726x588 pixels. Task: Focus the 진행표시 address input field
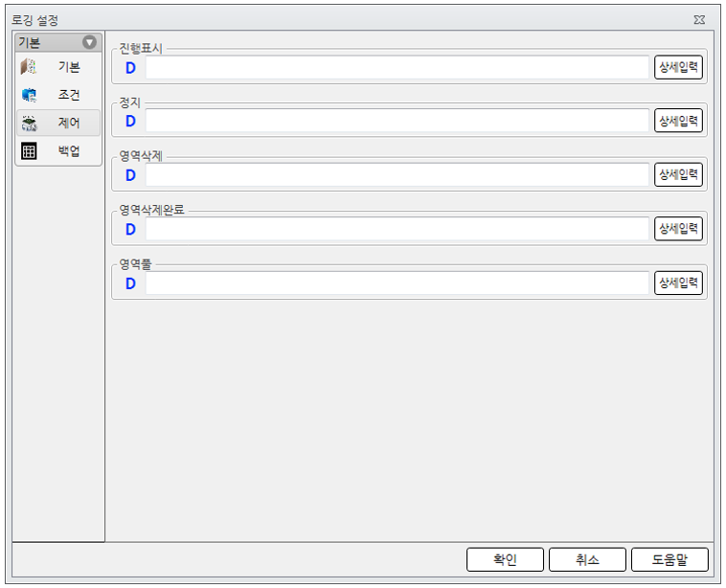pyautogui.click(x=397, y=67)
